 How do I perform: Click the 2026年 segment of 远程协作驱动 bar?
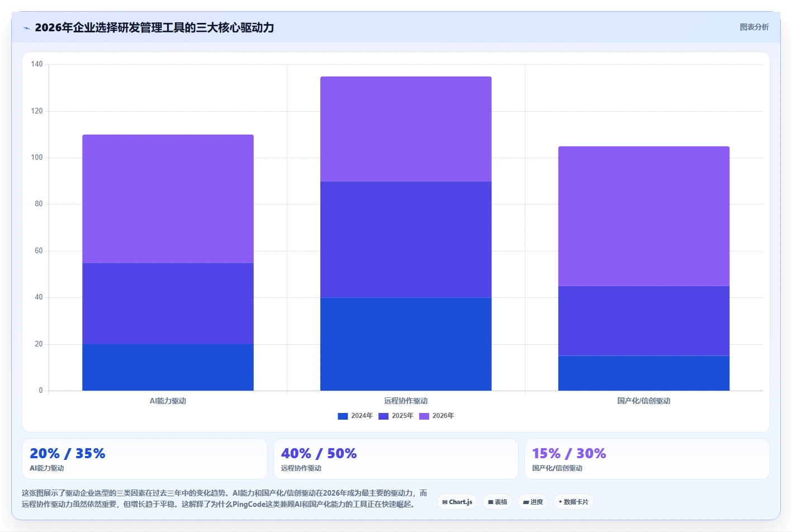point(406,129)
